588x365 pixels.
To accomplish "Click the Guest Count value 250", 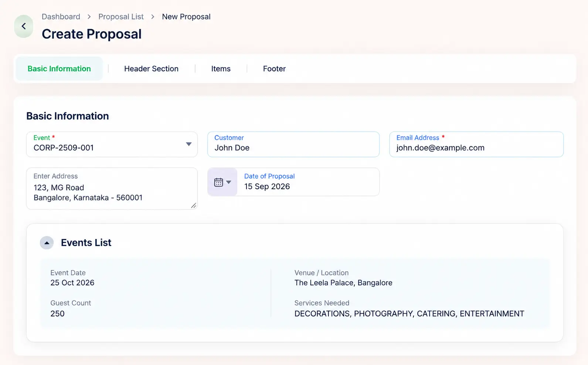I will pos(57,314).
